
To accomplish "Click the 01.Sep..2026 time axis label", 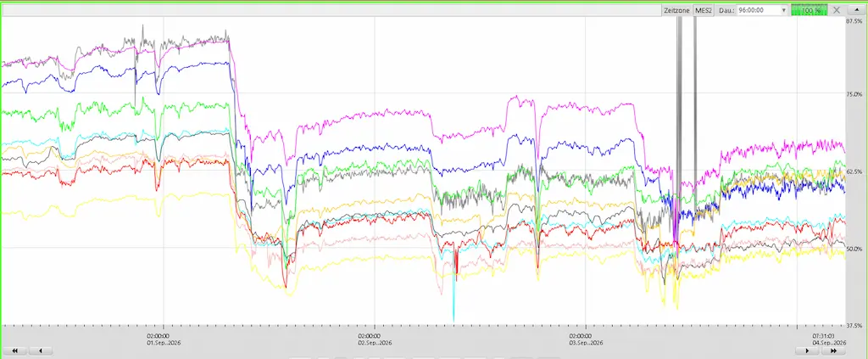I will 164,342.
